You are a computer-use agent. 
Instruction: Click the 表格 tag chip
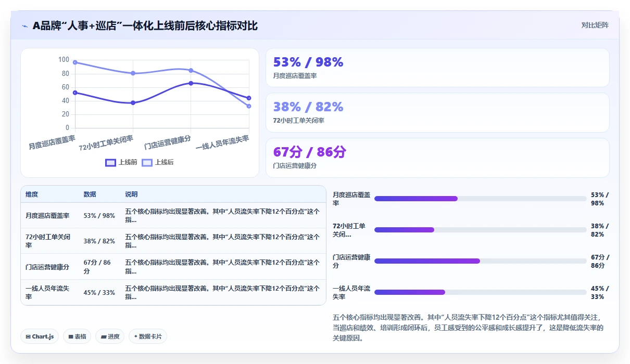point(77,336)
